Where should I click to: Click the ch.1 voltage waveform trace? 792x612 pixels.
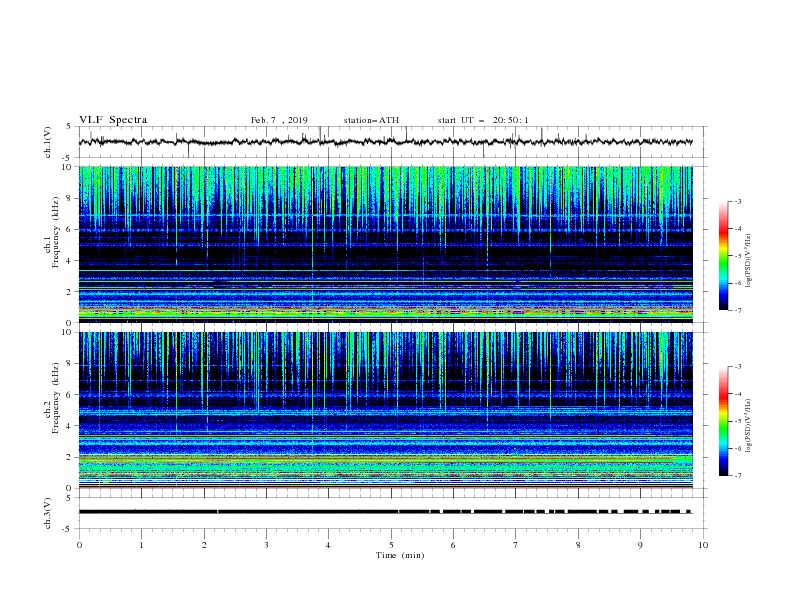click(x=385, y=142)
